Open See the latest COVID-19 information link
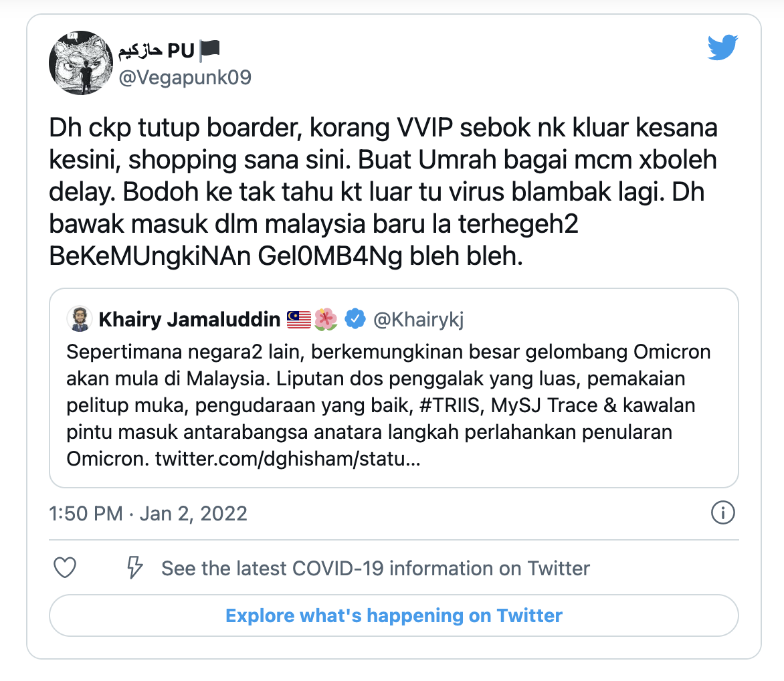This screenshot has height=681, width=784. pos(375,569)
